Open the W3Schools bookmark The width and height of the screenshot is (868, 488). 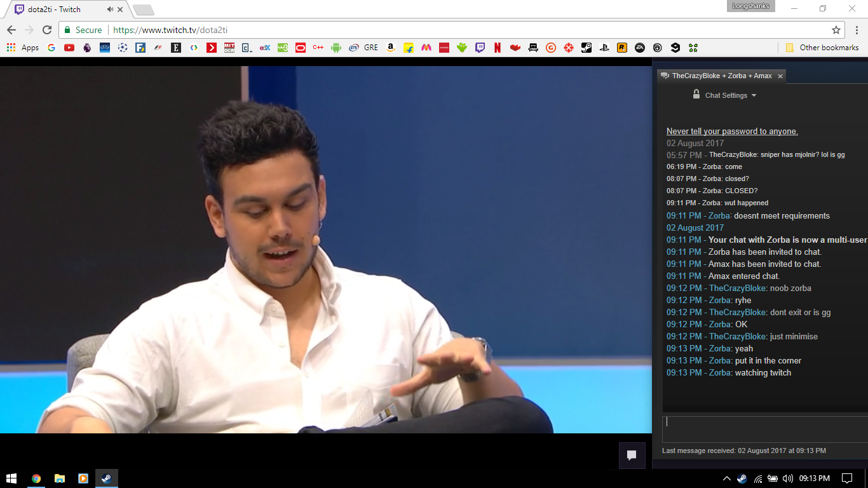point(283,48)
